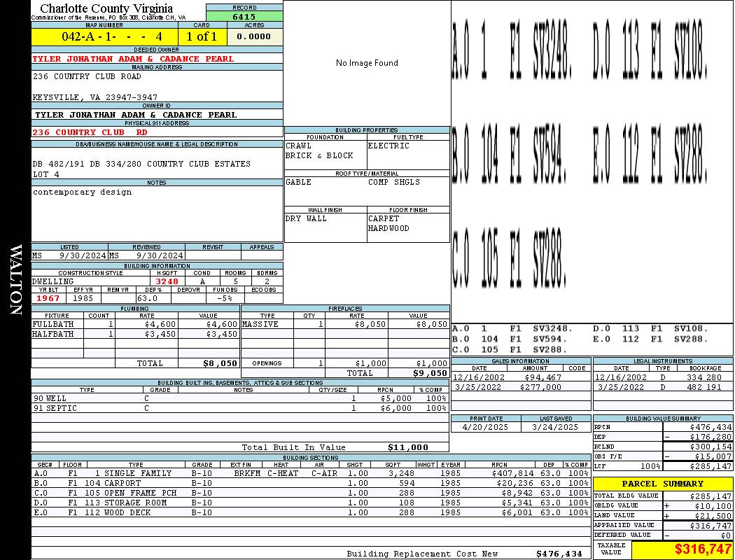
Task: Click mailing address 236 COUNTRY CLUB ROAD
Action: (87, 76)
